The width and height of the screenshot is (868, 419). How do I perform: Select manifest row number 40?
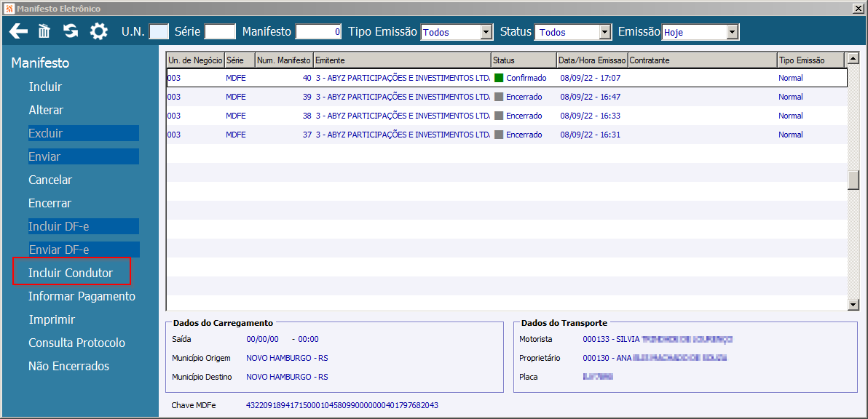[507, 78]
